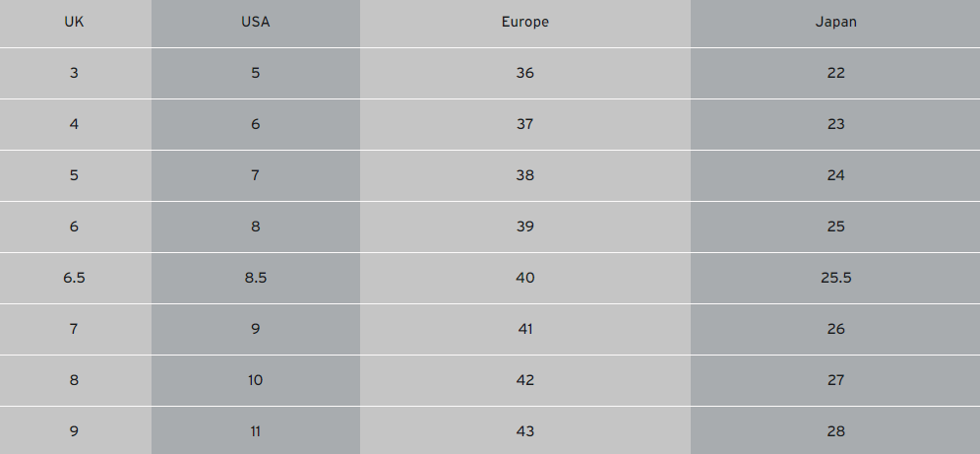Click Europe size 40 cell
The height and width of the screenshot is (454, 980).
524,278
